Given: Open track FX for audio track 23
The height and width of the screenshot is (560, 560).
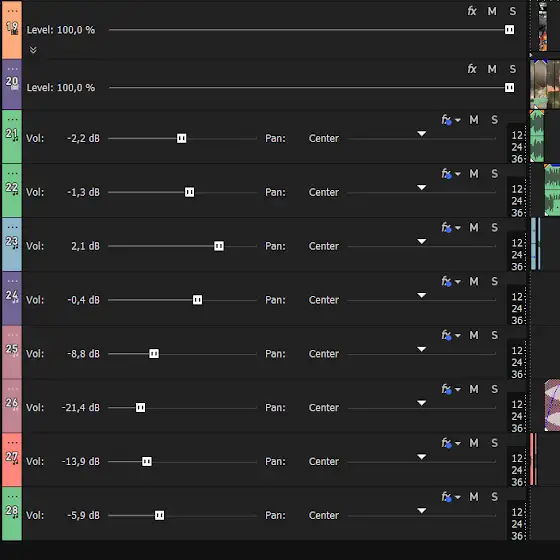Looking at the screenshot, I should (x=446, y=228).
